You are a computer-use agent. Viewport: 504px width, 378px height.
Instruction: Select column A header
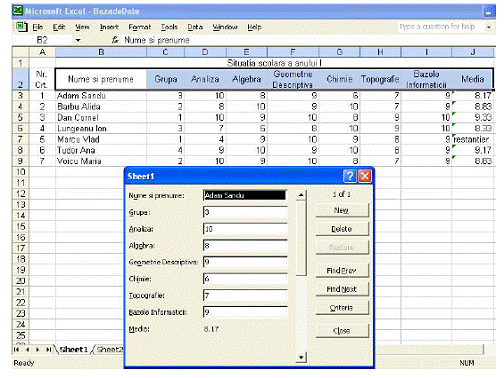tap(42, 52)
